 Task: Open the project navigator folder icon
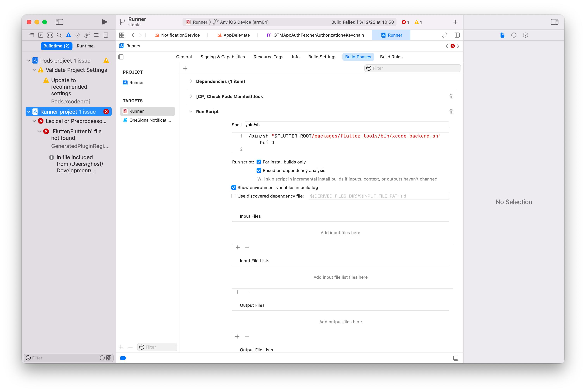pos(31,35)
